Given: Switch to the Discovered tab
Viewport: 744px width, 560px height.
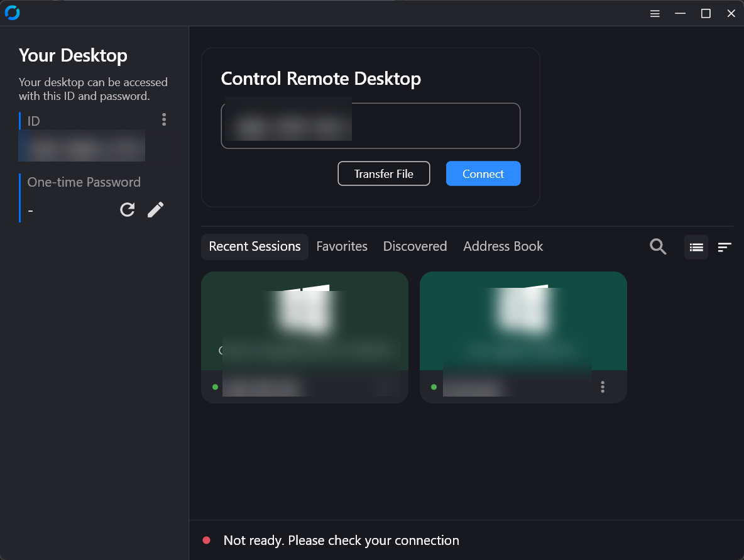Looking at the screenshot, I should click(x=415, y=246).
